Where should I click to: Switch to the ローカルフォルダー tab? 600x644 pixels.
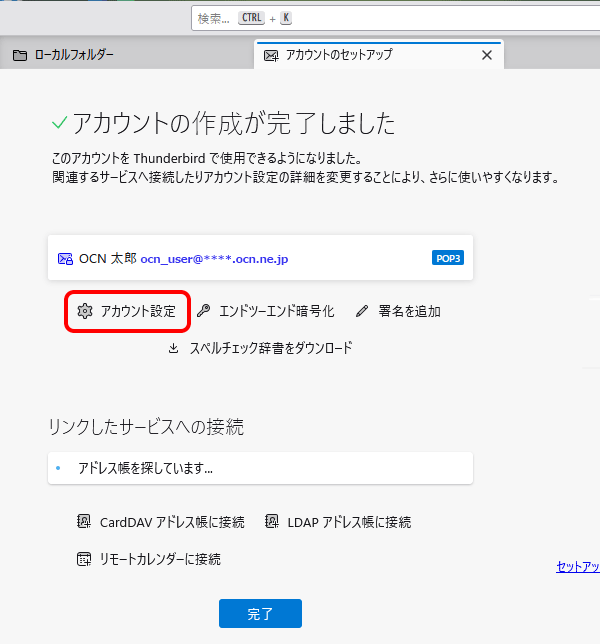[x=70, y=55]
